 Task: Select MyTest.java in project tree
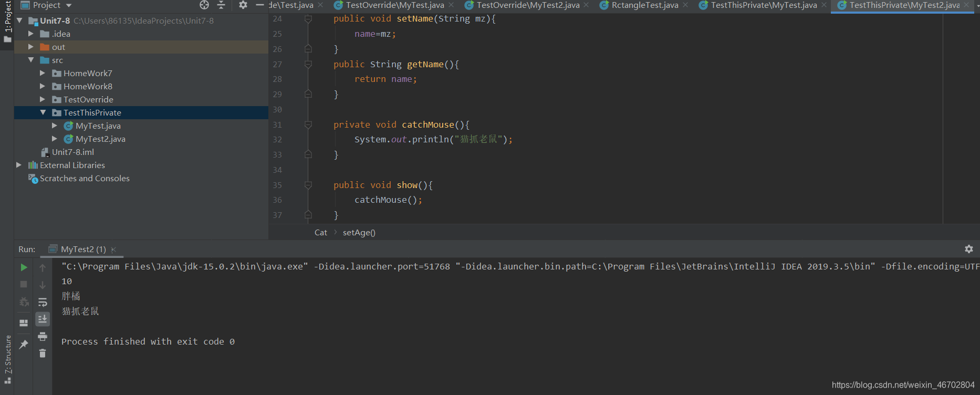point(98,126)
